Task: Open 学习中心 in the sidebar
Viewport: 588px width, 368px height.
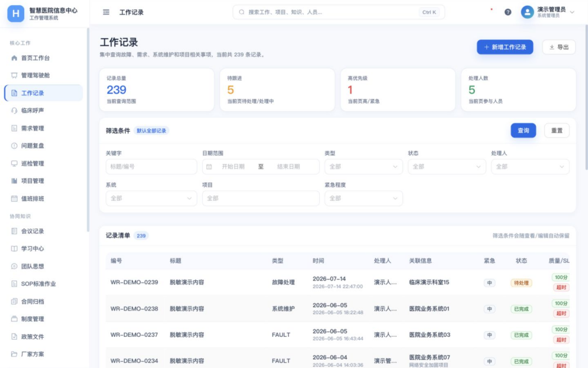Action: 44,248
